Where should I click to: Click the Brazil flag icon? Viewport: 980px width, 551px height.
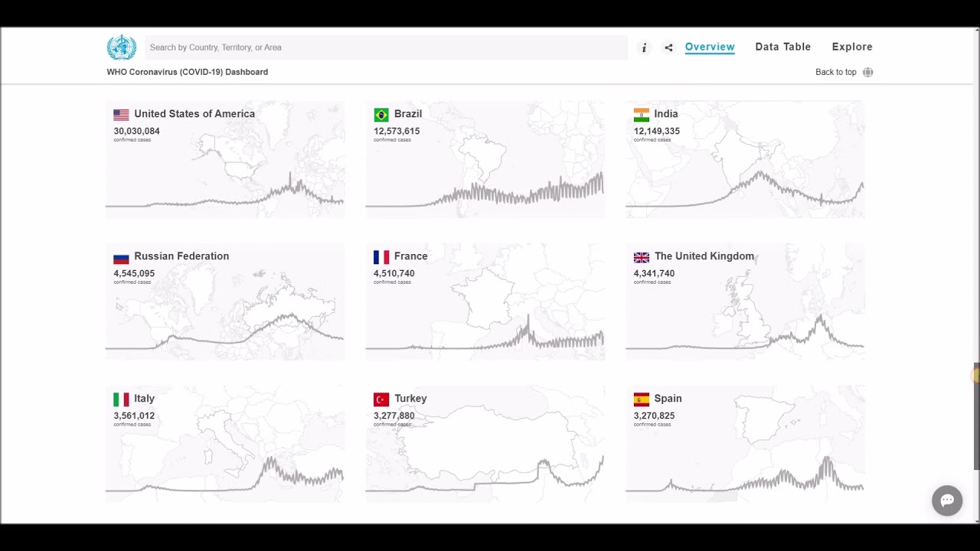[381, 115]
